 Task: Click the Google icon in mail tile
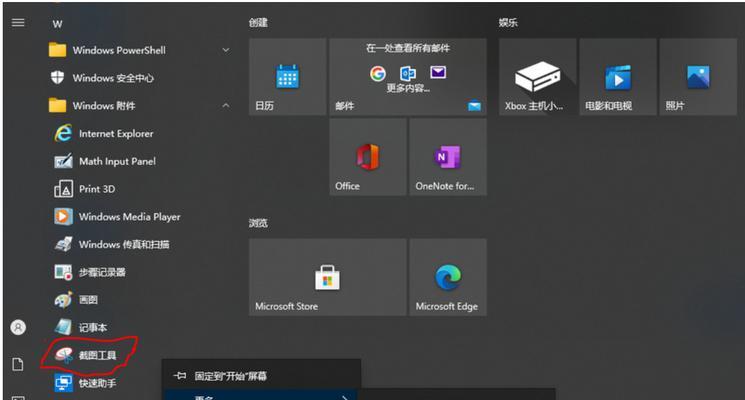378,73
